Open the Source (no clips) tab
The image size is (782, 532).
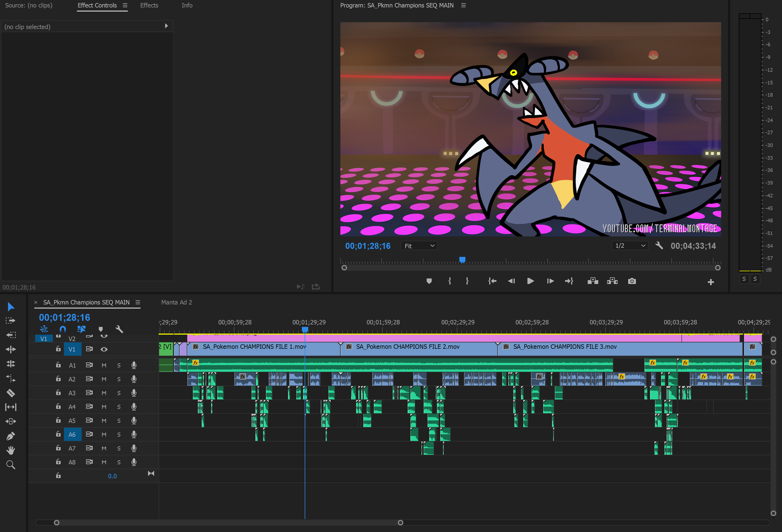point(29,5)
